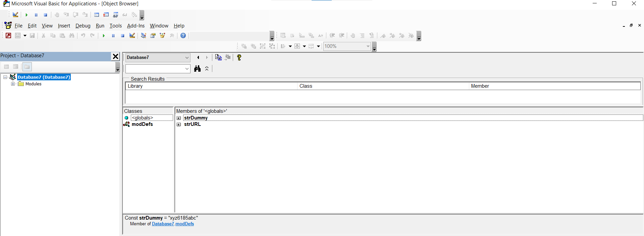
Task: Open the View menu
Action: (47, 26)
